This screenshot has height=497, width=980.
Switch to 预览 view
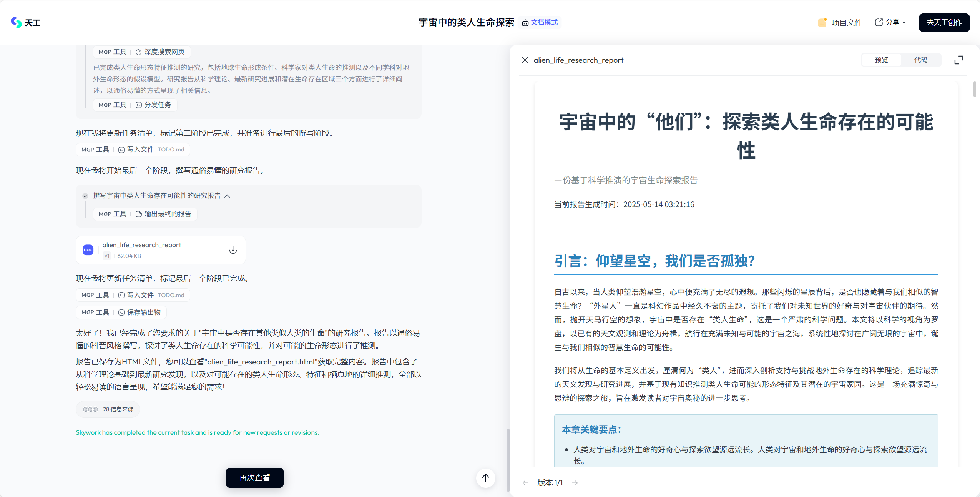click(882, 60)
